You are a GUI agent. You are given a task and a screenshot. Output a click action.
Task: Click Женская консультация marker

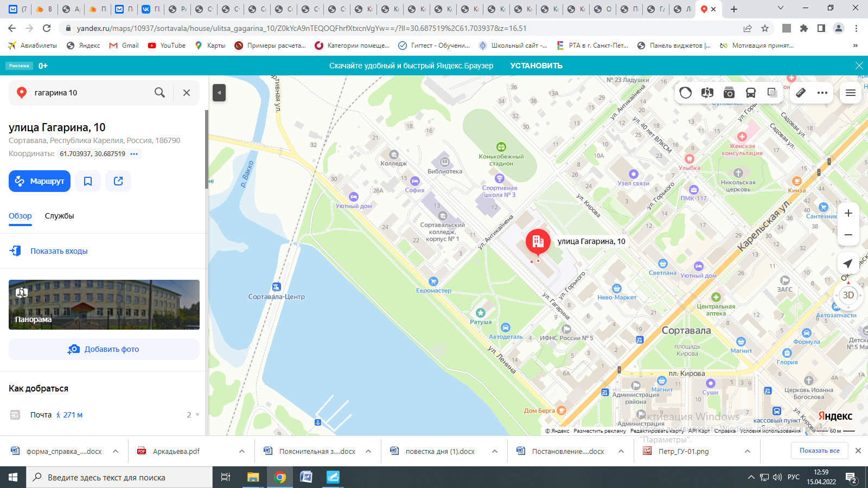pyautogui.click(x=742, y=137)
